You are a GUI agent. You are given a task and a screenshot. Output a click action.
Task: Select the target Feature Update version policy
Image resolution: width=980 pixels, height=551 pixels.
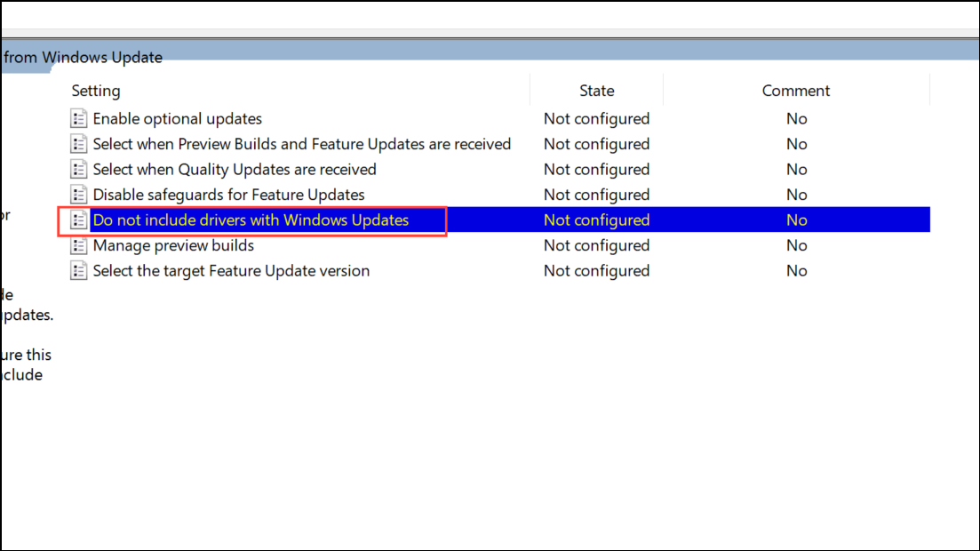point(231,271)
